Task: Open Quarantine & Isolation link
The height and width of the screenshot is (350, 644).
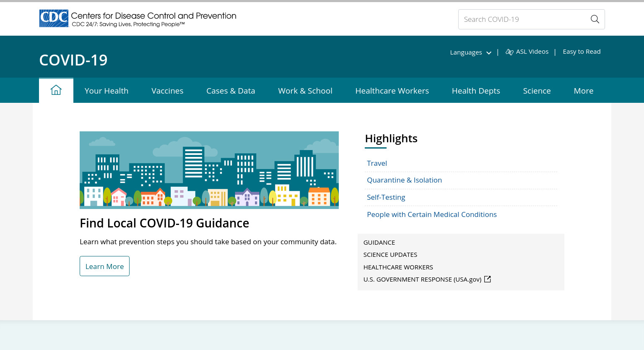Action: pos(404,180)
